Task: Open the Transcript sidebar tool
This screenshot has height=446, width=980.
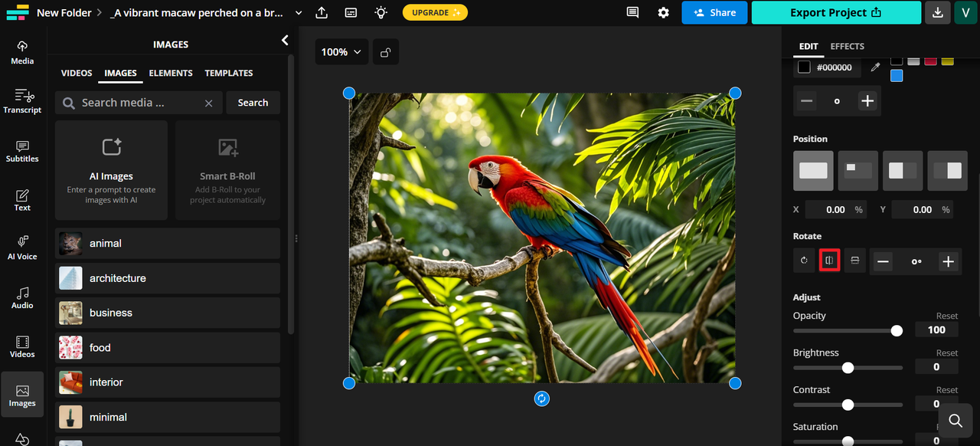Action: 22,101
